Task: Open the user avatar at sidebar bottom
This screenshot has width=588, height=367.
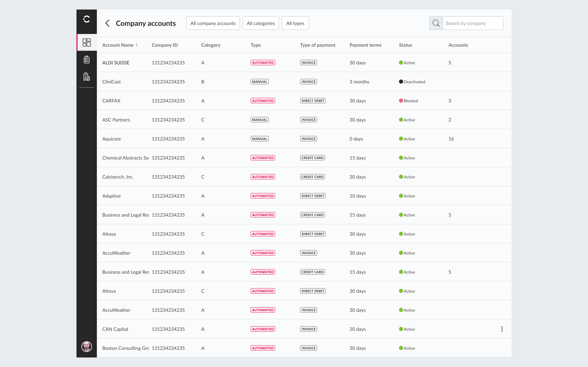Action: (87, 346)
